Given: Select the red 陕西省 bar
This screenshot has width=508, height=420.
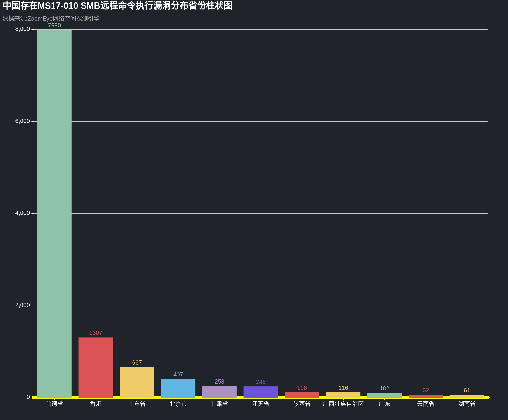Looking at the screenshot, I should 302,395.
